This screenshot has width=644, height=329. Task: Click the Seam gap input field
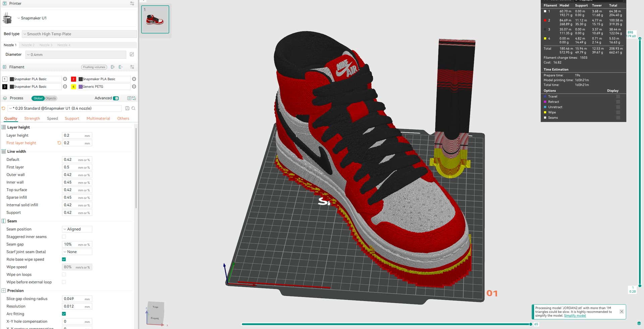(77, 244)
